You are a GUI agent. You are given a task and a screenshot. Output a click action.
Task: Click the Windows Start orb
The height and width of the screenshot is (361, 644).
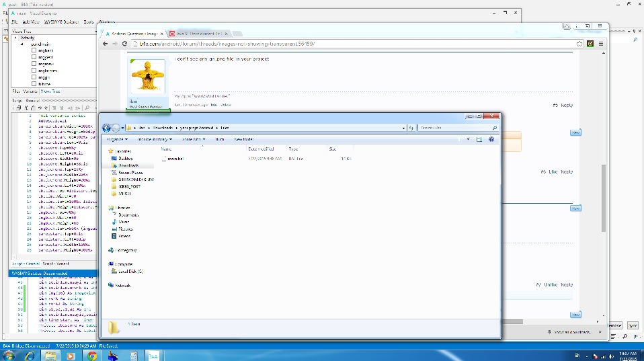pyautogui.click(x=9, y=356)
